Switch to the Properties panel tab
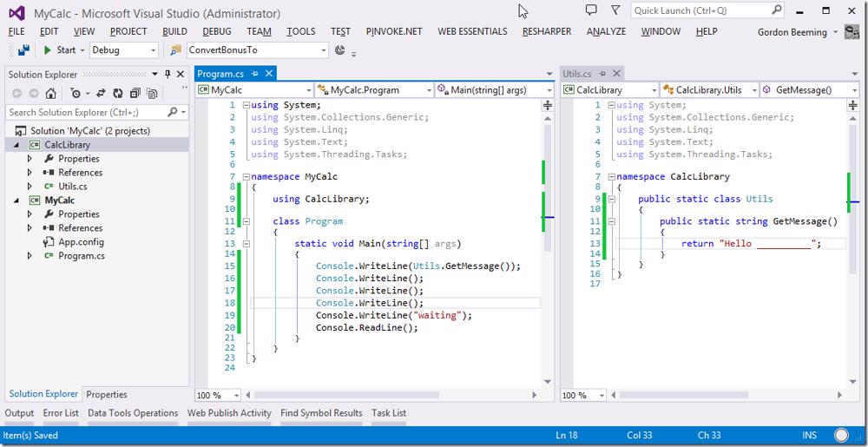Screen dimensions: 868x447 [107, 394]
